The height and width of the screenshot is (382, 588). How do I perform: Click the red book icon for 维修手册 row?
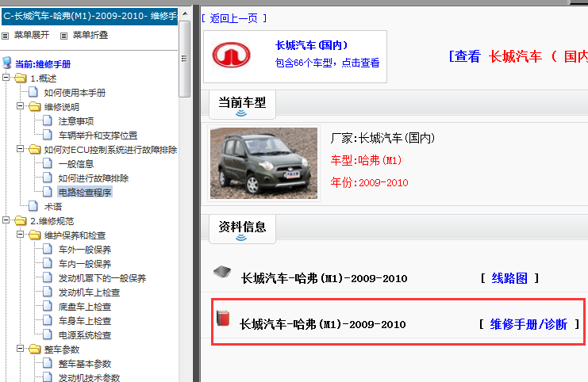click(223, 319)
